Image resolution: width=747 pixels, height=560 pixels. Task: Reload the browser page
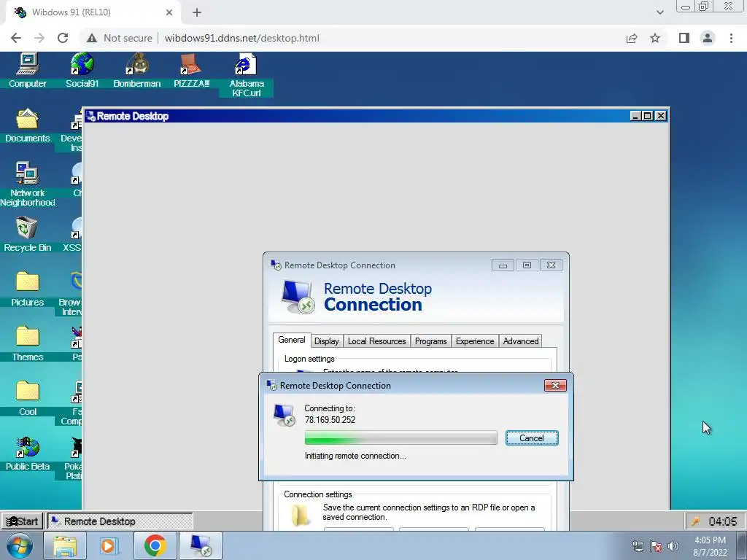[63, 38]
